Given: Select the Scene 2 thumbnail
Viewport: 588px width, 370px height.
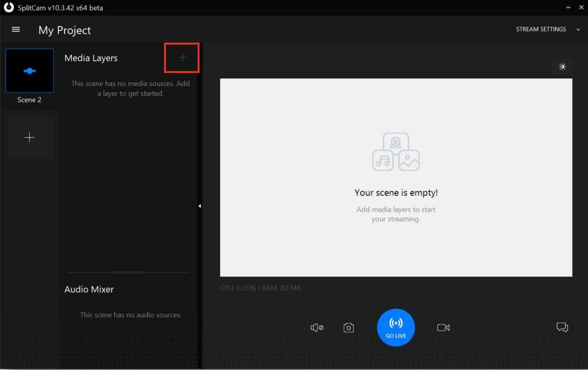Looking at the screenshot, I should coord(30,71).
